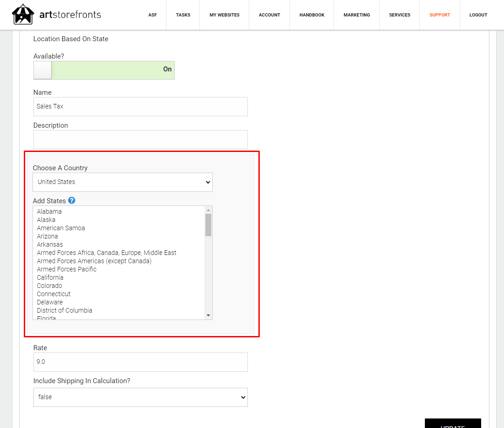The height and width of the screenshot is (428, 504).
Task: Click into the Rate field
Action: [140, 362]
